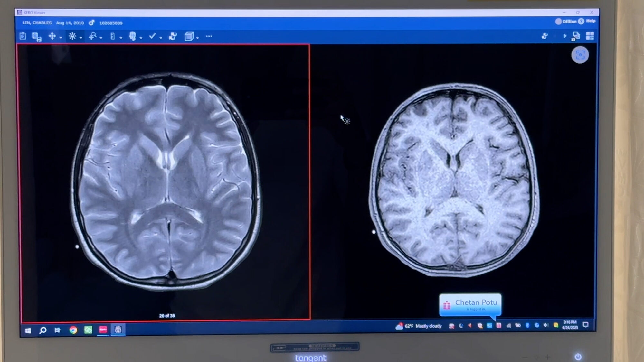Viewport: 644px width, 362px height.
Task: Select the pan (four-arrow) tool
Action: tap(52, 36)
